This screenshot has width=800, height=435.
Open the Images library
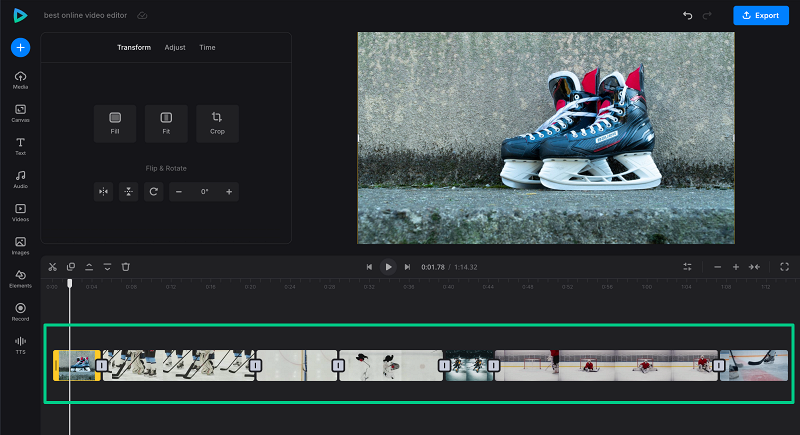click(20, 246)
